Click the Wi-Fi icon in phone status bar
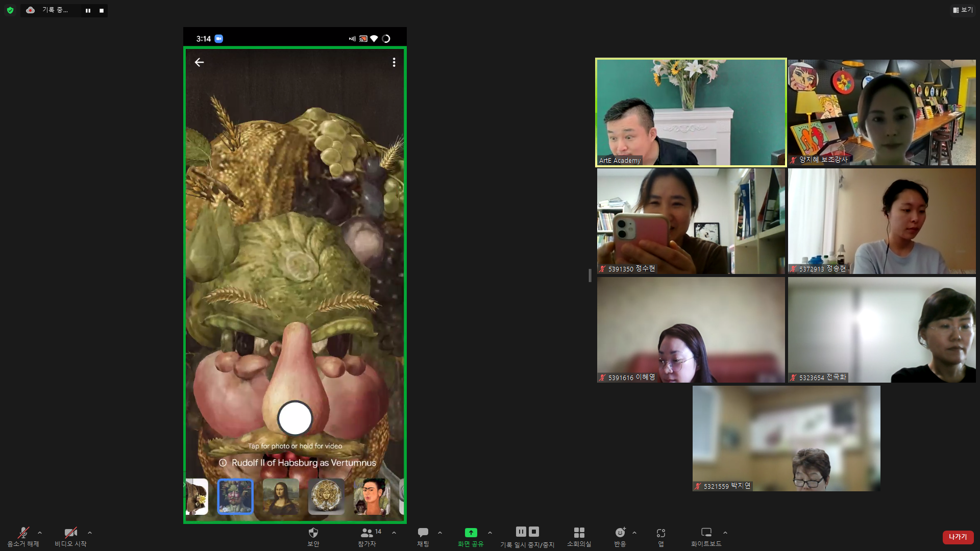The height and width of the screenshot is (551, 980). pos(374,39)
